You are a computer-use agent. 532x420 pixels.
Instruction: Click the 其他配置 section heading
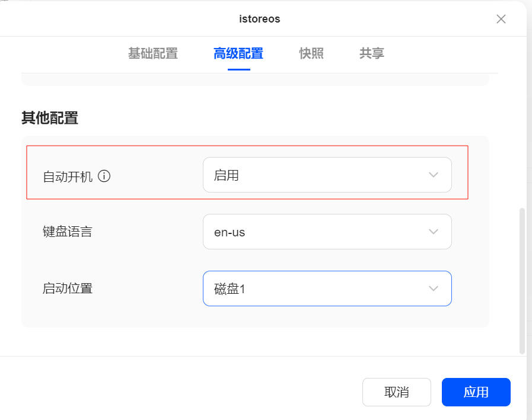tap(50, 118)
